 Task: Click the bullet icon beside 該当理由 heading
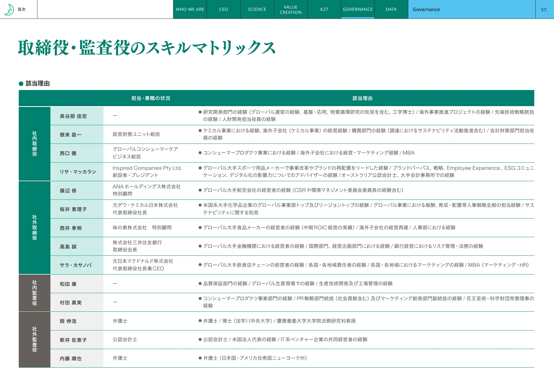tap(20, 83)
